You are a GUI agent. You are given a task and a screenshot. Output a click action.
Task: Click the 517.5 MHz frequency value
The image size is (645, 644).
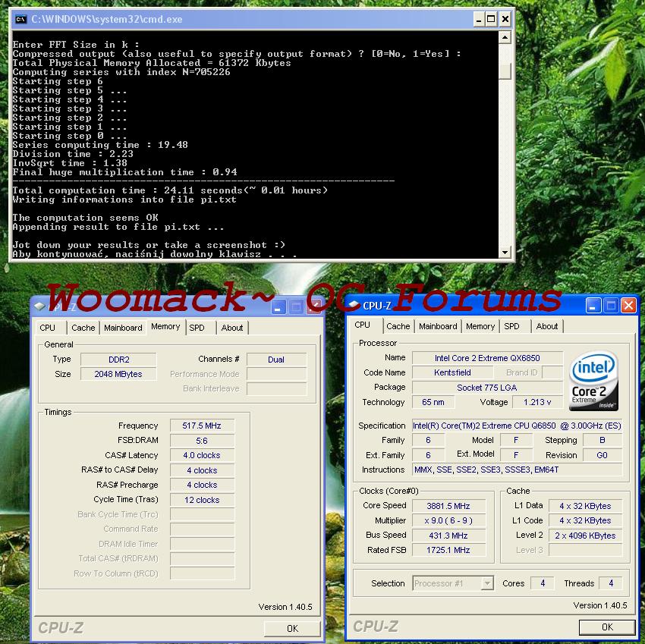pos(202,426)
